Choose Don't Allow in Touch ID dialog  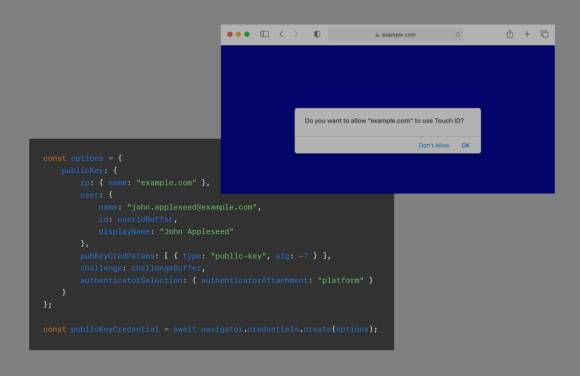pos(434,145)
